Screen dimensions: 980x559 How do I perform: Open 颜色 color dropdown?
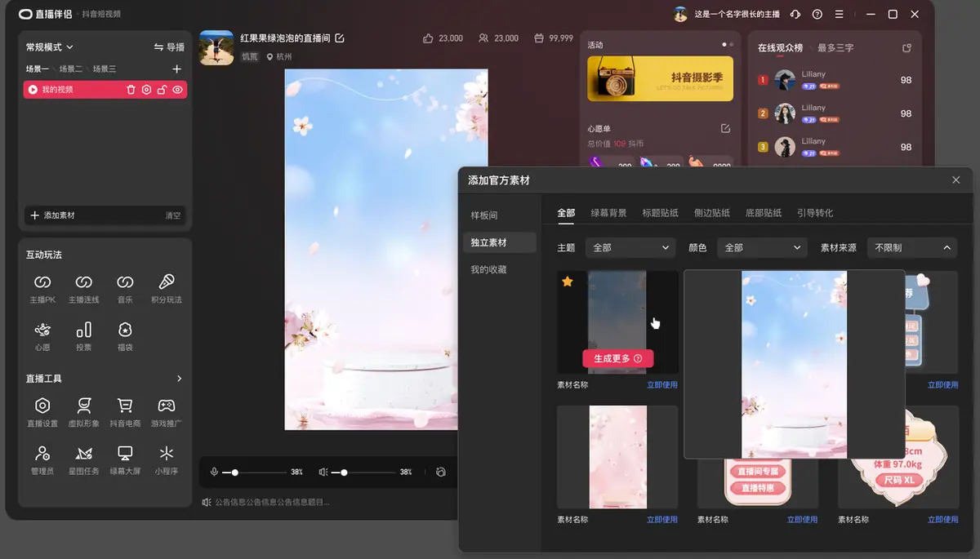[763, 247]
